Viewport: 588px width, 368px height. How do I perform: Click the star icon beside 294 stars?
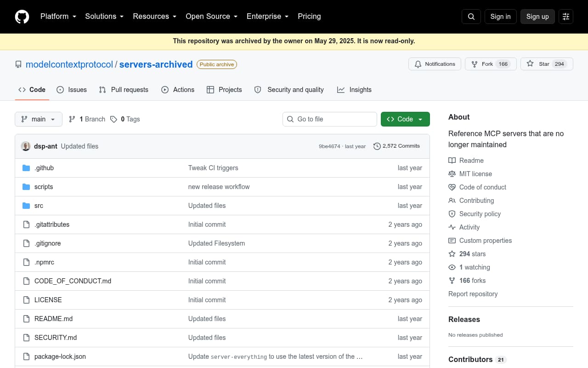point(452,254)
